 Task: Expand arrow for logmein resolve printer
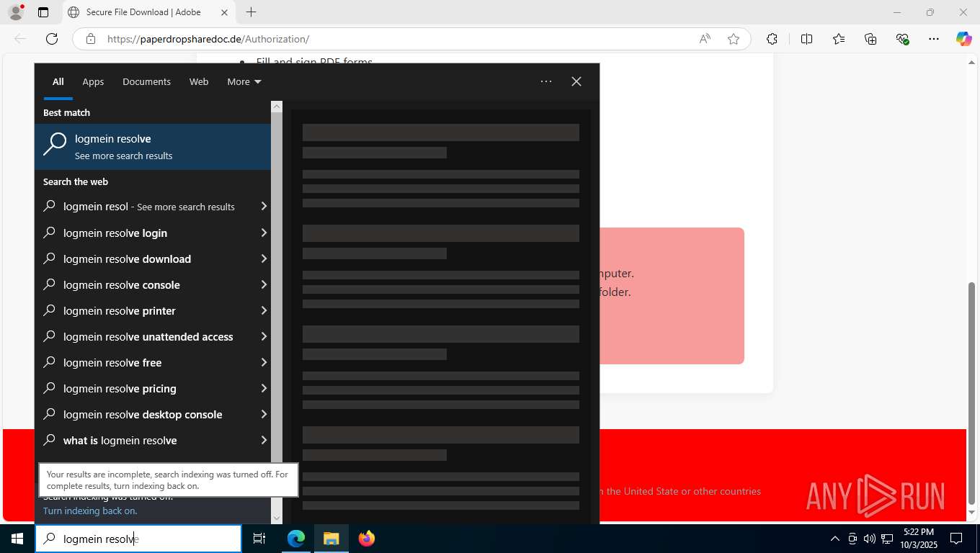pos(264,310)
